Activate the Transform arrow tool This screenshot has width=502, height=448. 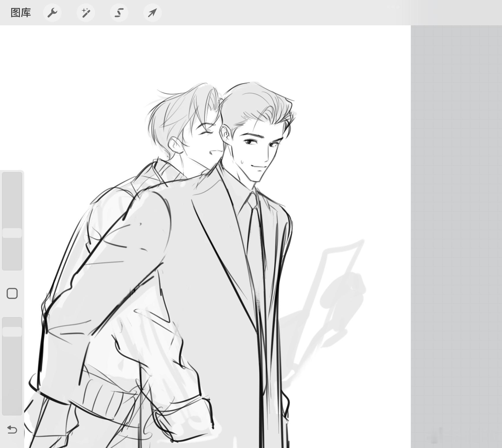(153, 13)
